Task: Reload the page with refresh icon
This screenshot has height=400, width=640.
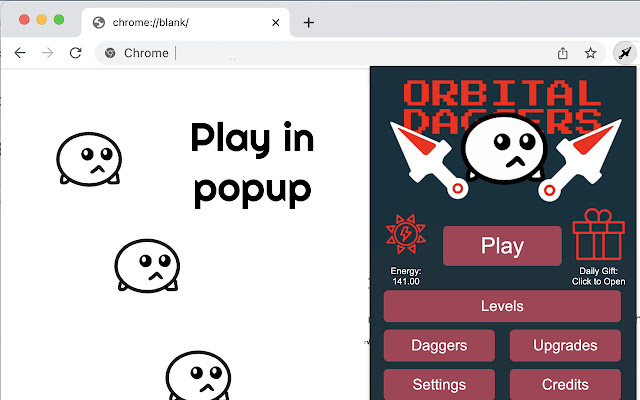Action: pos(75,53)
